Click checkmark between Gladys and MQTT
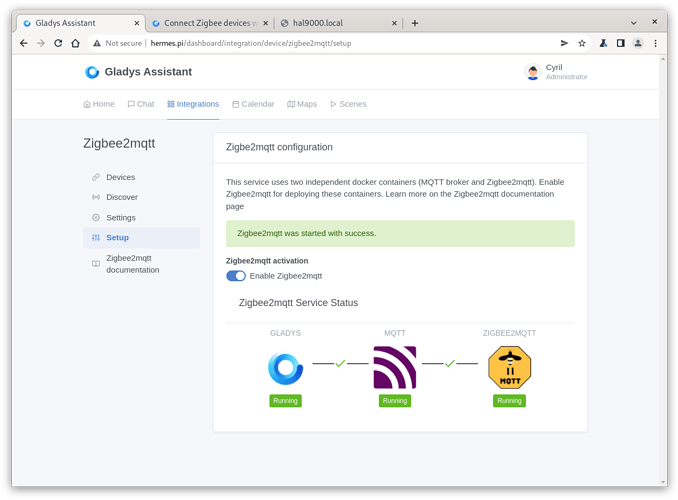This screenshot has width=678, height=500. (x=340, y=363)
